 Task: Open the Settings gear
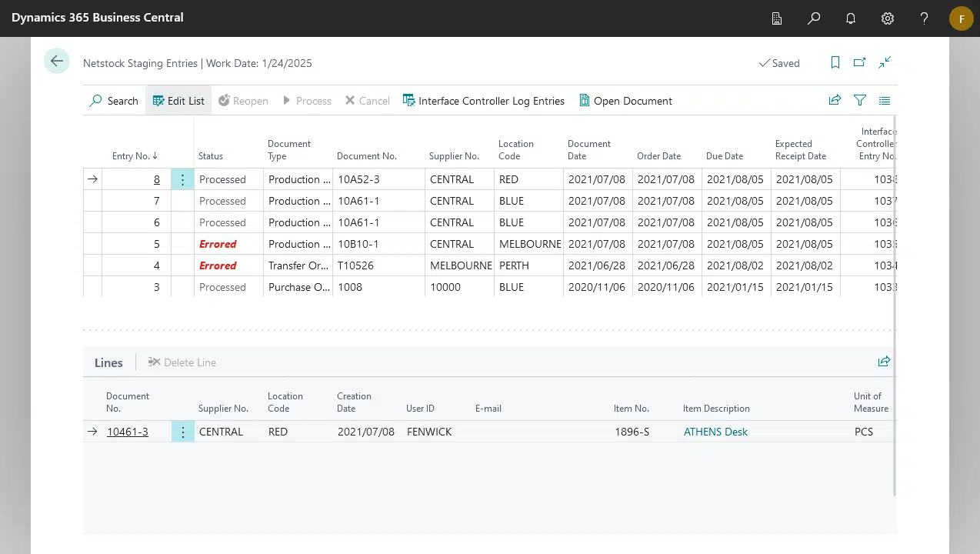888,18
